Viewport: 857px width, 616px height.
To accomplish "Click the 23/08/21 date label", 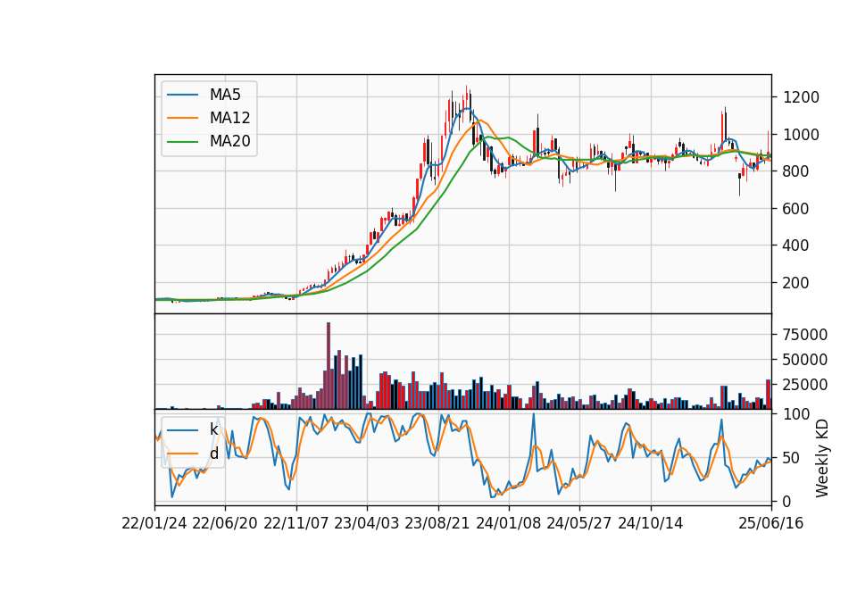I will (x=437, y=524).
